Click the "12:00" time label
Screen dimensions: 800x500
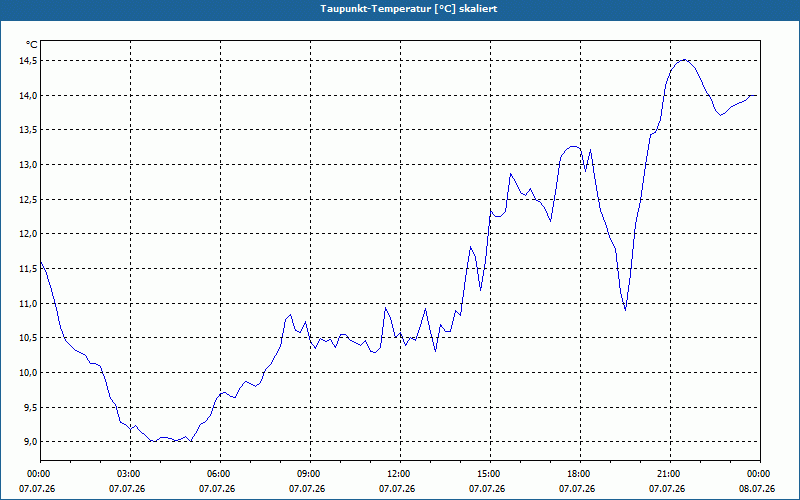click(396, 474)
